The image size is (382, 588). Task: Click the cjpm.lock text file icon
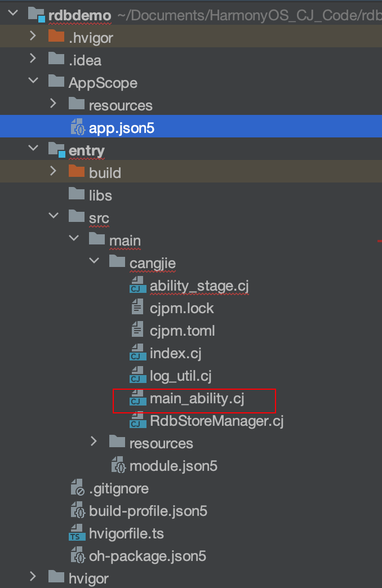[x=136, y=308]
